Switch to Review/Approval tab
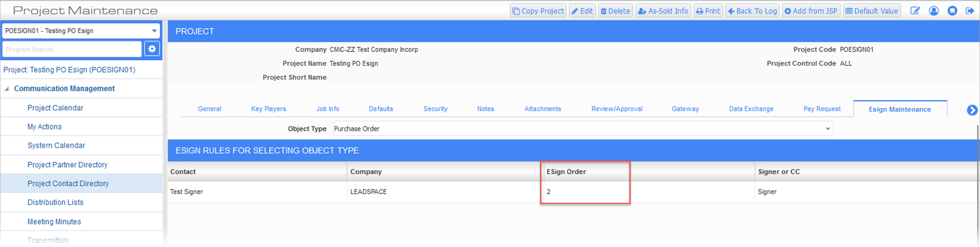 tap(617, 109)
